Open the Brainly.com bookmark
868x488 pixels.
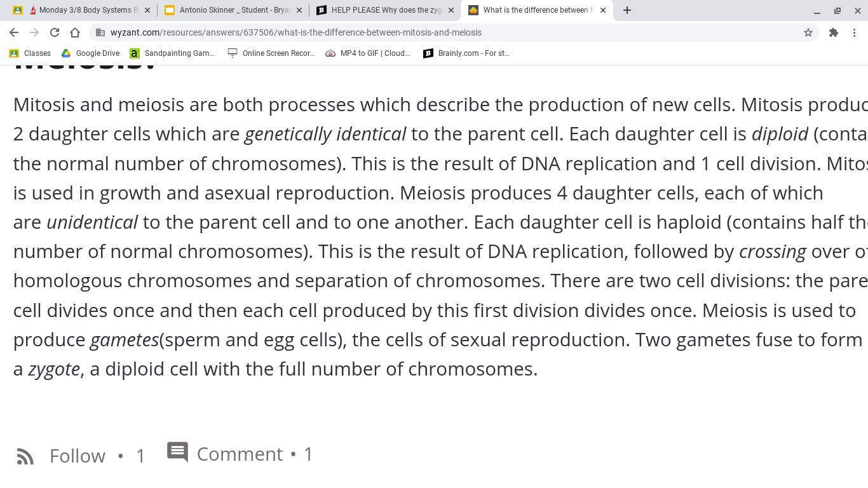tap(466, 53)
